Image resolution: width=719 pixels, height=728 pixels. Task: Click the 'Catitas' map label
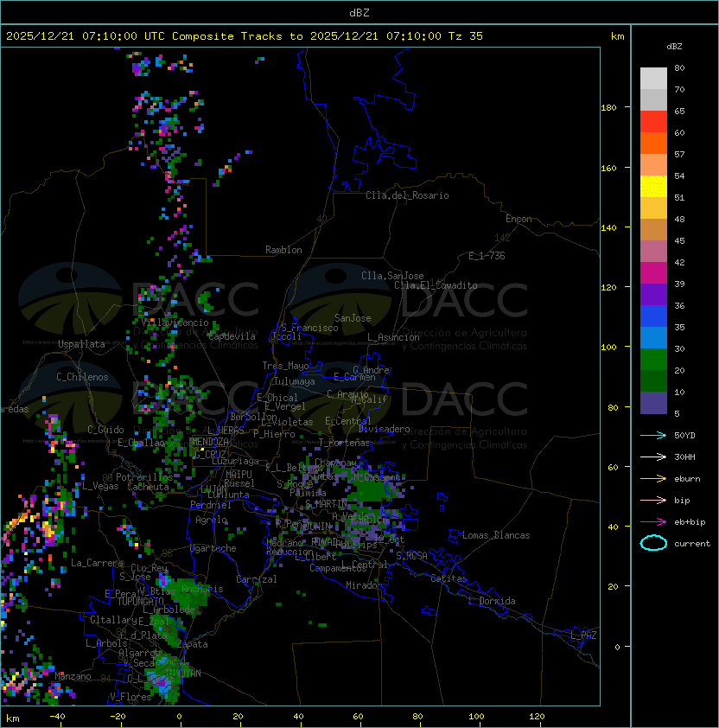coord(449,578)
